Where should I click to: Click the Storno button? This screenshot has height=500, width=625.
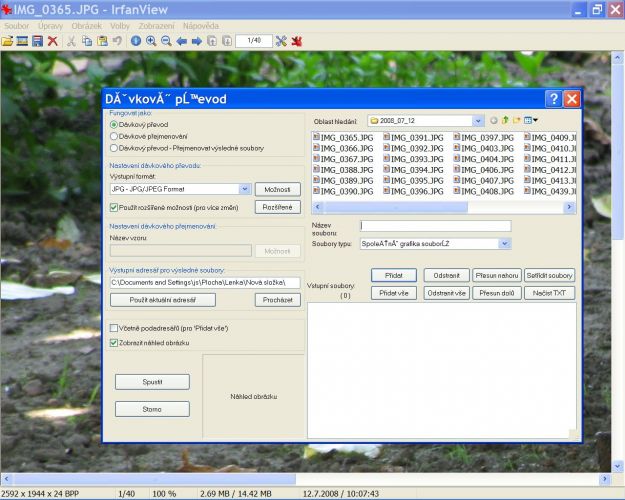pyautogui.click(x=152, y=409)
